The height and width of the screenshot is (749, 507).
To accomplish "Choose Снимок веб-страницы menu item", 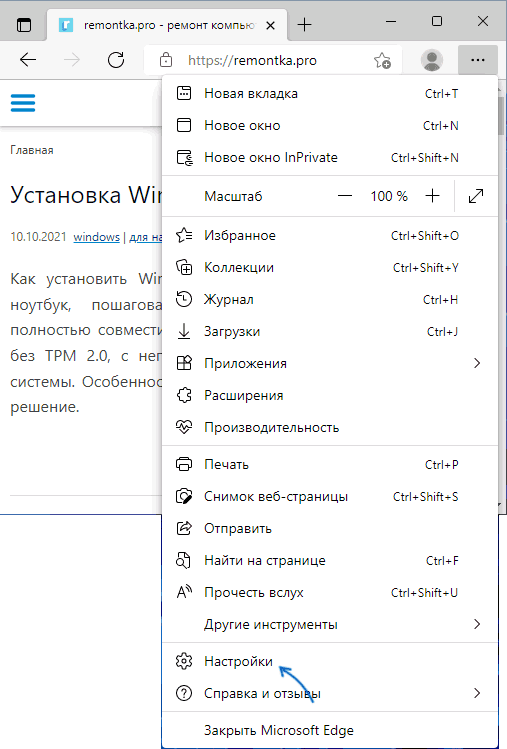I will click(330, 496).
